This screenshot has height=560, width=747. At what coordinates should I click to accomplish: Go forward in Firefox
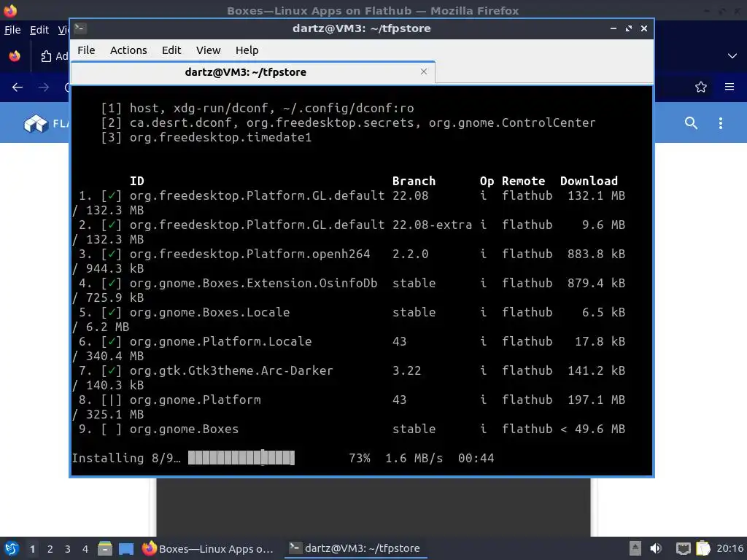(x=43, y=87)
